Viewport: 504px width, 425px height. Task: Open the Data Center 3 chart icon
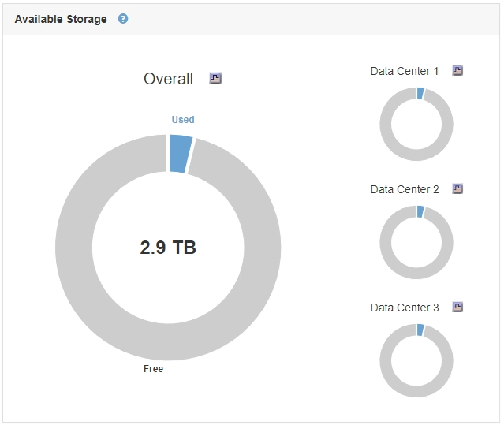[457, 307]
